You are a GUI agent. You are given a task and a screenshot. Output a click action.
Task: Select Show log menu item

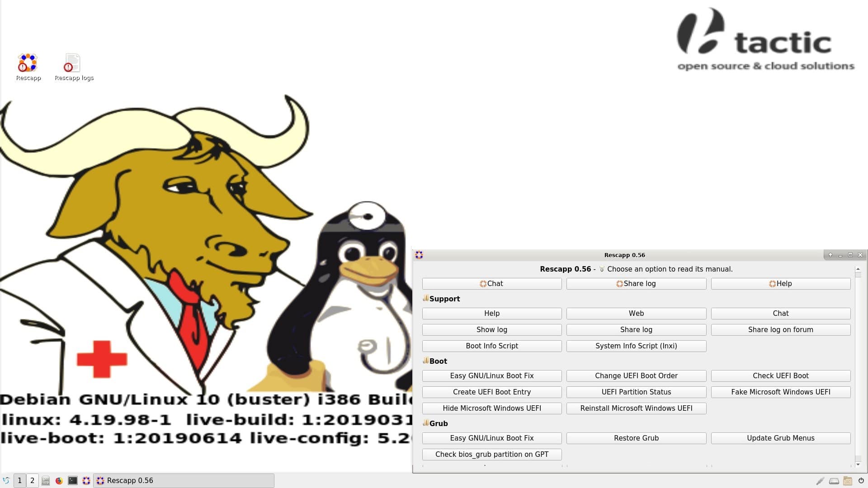(x=492, y=329)
